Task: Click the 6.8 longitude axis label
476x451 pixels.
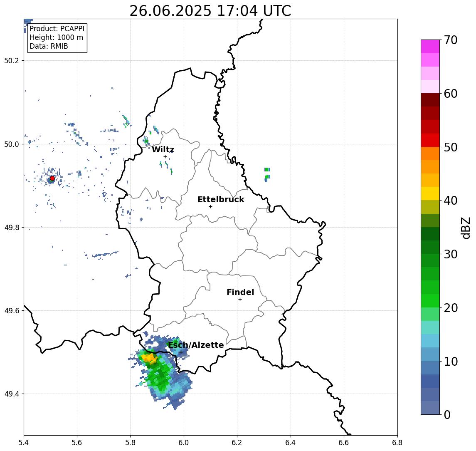Action: (397, 443)
